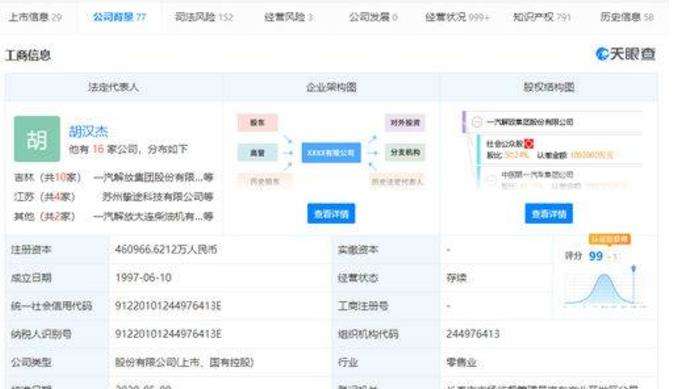Open the 其他 company list row

click(114, 216)
